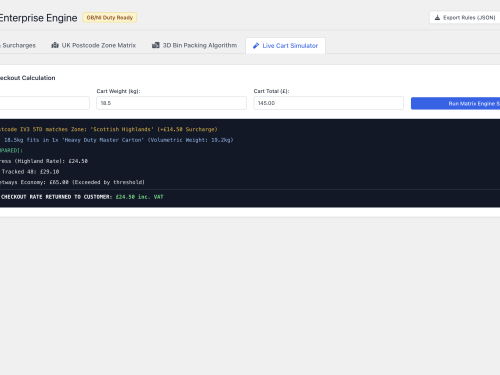The height and width of the screenshot is (375, 500).
Task: Click the pencil icon on Live Cart Simulator
Action: point(256,46)
